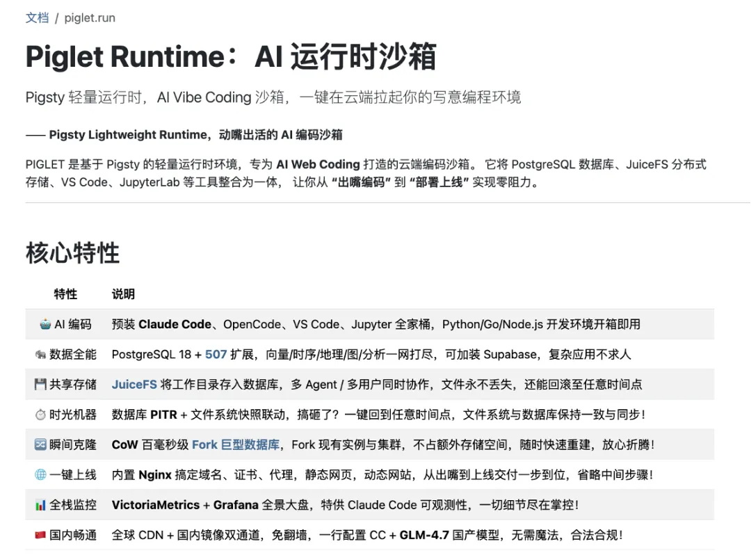Click the bar chart icon beside 全栈监控

pos(40,505)
